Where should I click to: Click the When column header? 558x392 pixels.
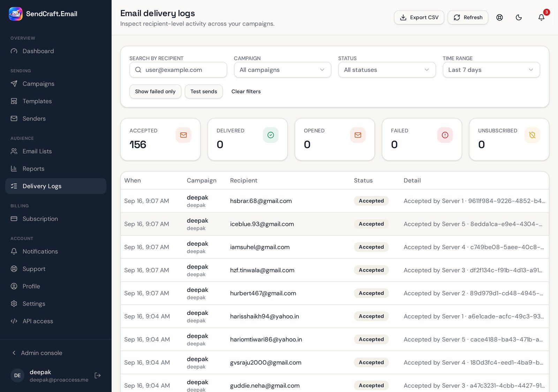pos(133,180)
